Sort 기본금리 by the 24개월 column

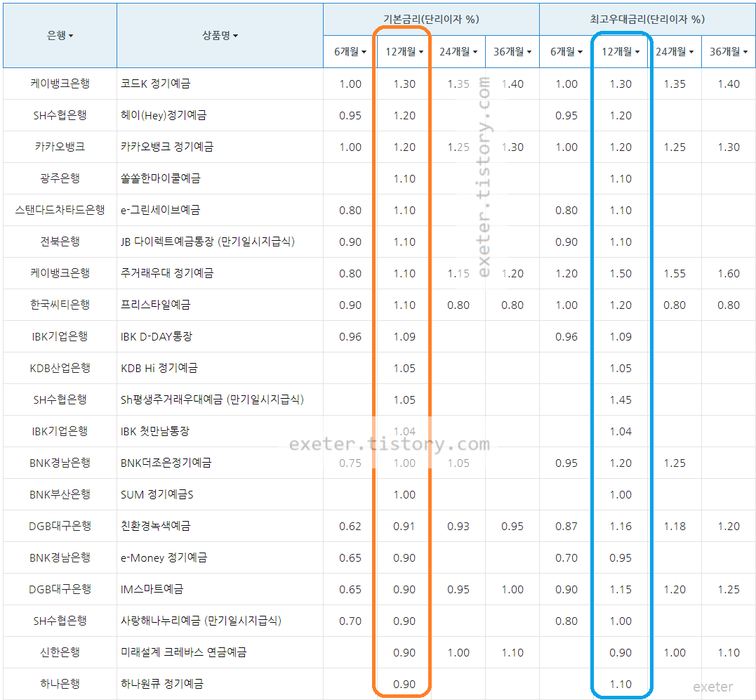[458, 51]
